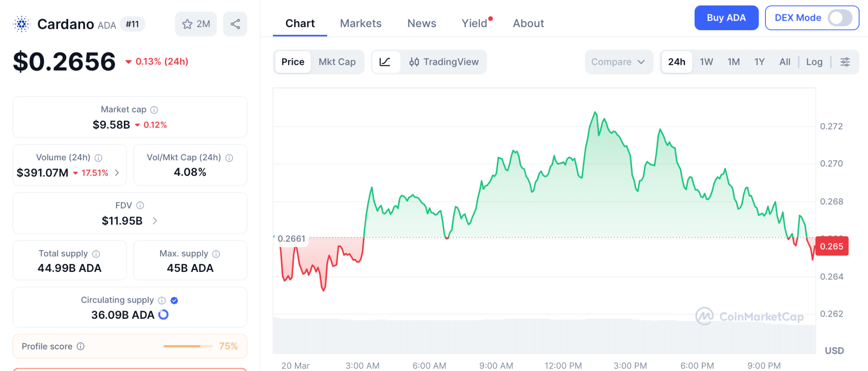Select the line chart icon
This screenshot has height=371, width=868.
[385, 62]
